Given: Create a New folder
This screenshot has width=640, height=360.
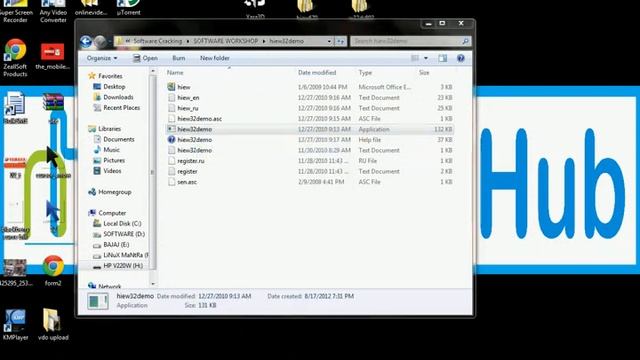Looking at the screenshot, I should point(215,58).
